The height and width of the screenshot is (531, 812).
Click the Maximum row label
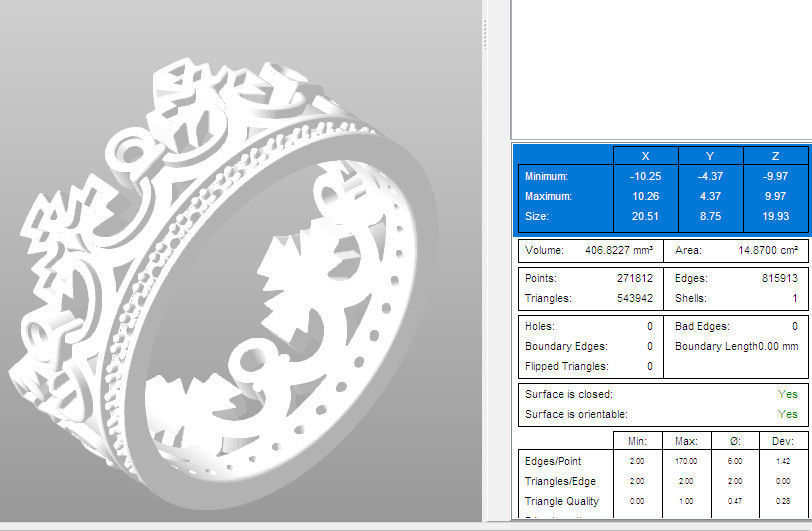[548, 196]
